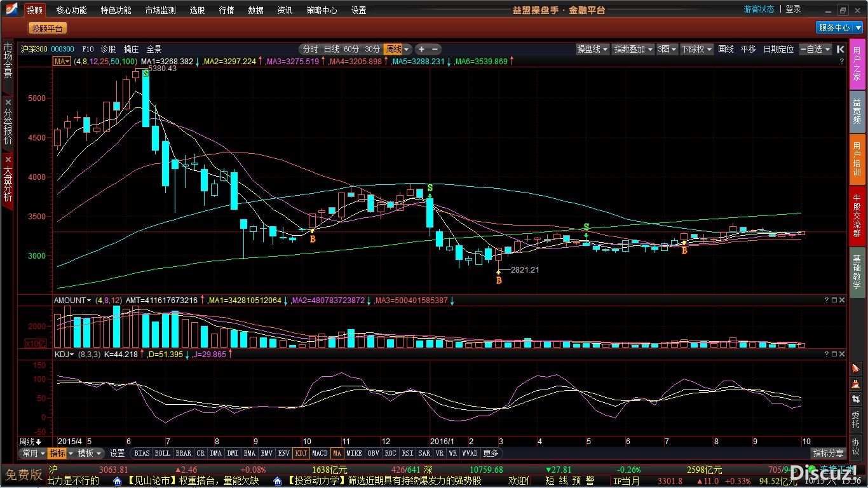Open the 用户培训 right sidebar tab
Screen dimensions: 868x488
(857, 158)
